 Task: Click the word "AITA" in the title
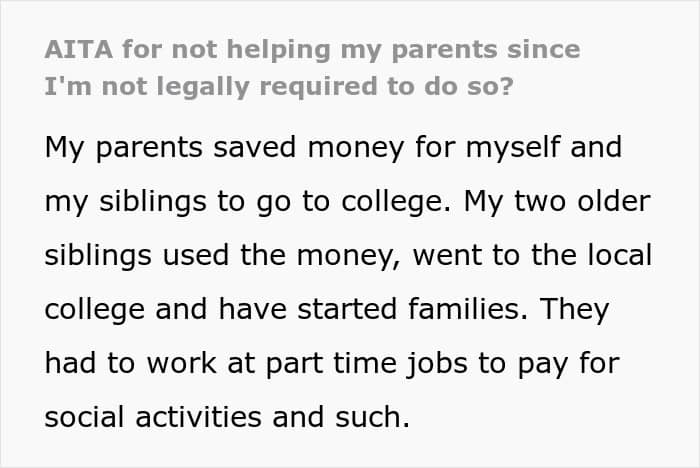coord(79,49)
